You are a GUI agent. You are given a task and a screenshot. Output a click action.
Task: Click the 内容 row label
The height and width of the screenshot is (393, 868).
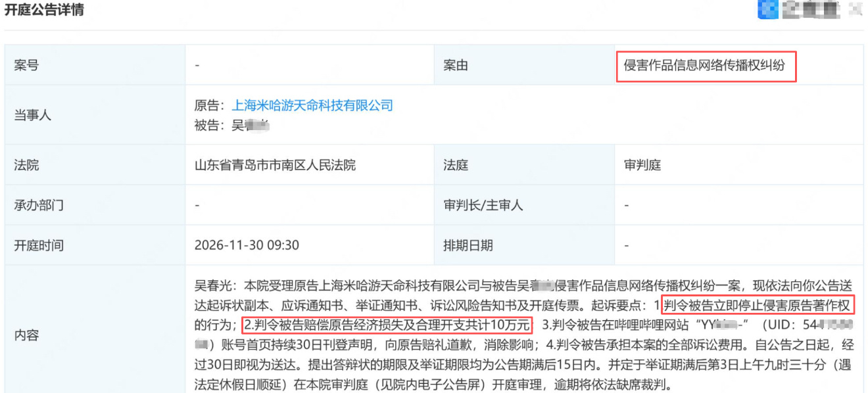pos(95,335)
